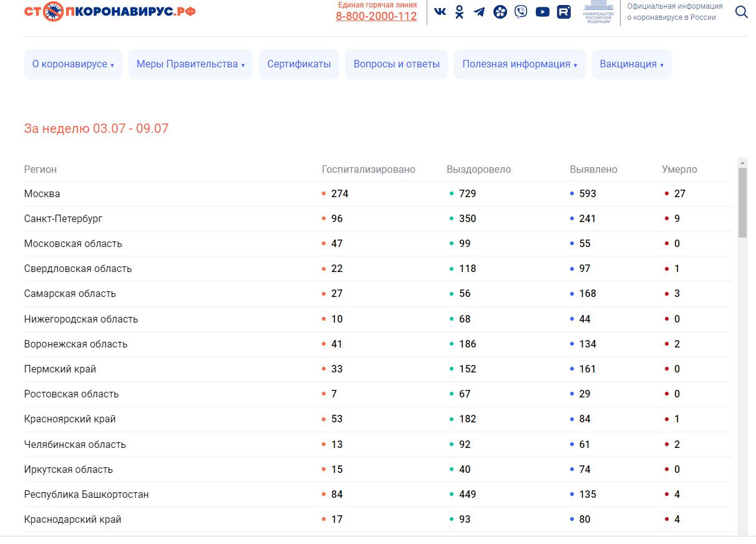Select the Московская область region name
This screenshot has height=544, width=756.
(x=73, y=244)
